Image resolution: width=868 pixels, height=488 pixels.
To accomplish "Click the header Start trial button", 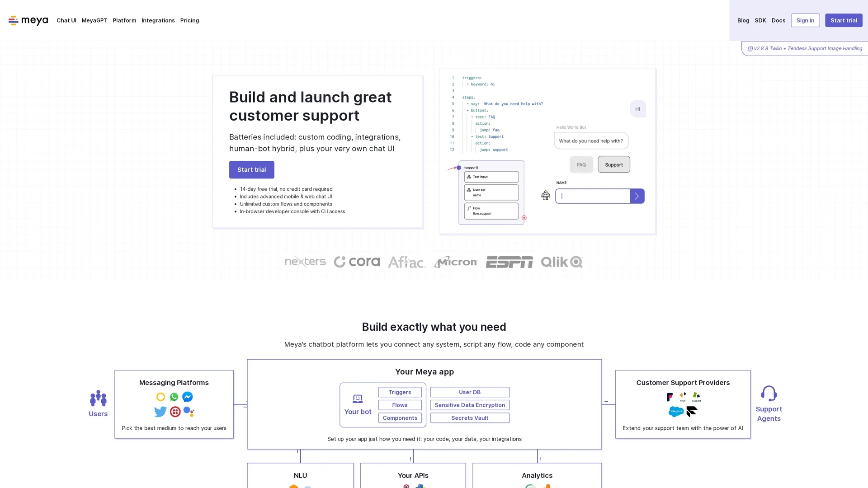I will click(x=844, y=20).
